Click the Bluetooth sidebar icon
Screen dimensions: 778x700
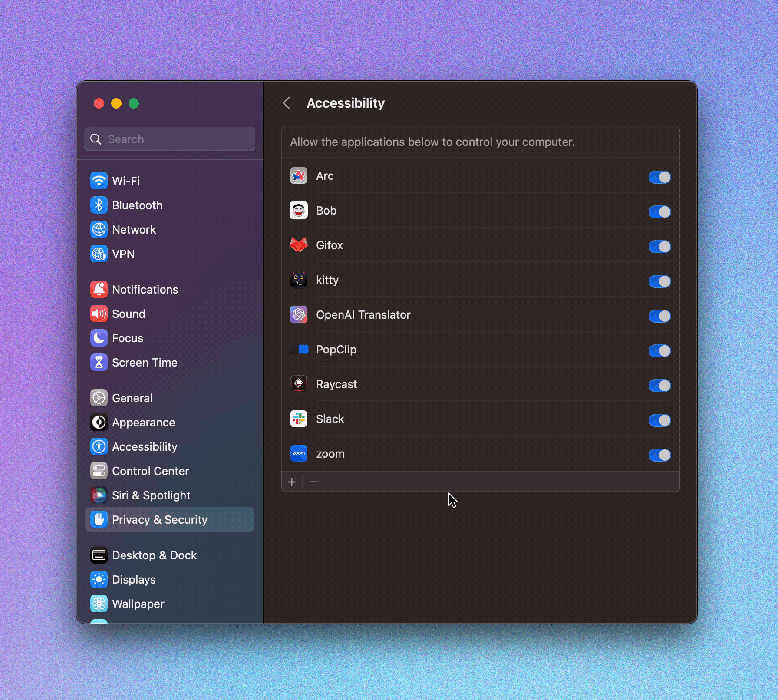99,205
